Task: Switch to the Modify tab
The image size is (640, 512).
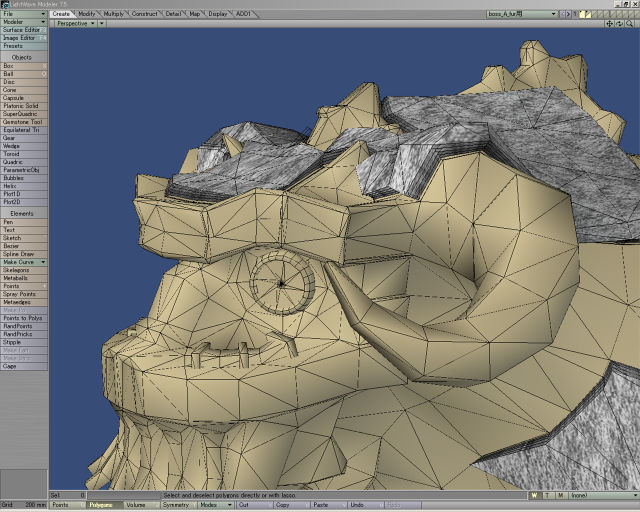Action: (87, 14)
